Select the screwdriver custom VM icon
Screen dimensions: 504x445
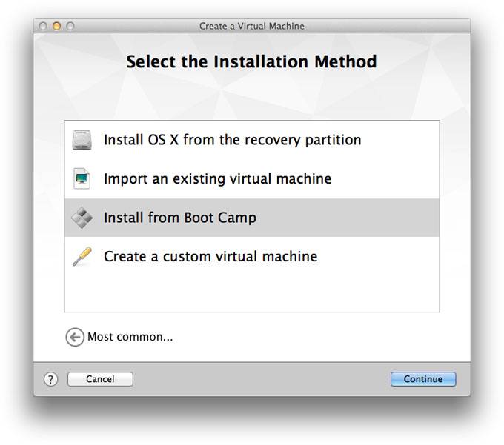click(x=82, y=256)
